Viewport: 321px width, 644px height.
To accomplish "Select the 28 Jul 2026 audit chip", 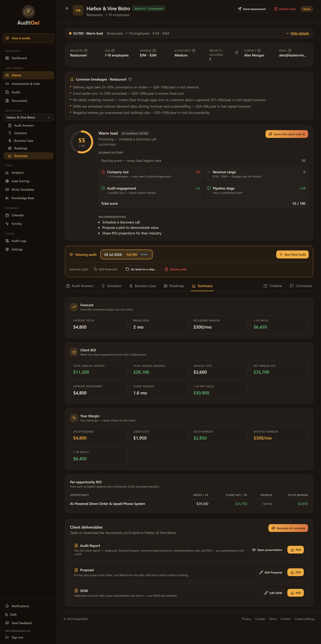I will [x=126, y=254].
